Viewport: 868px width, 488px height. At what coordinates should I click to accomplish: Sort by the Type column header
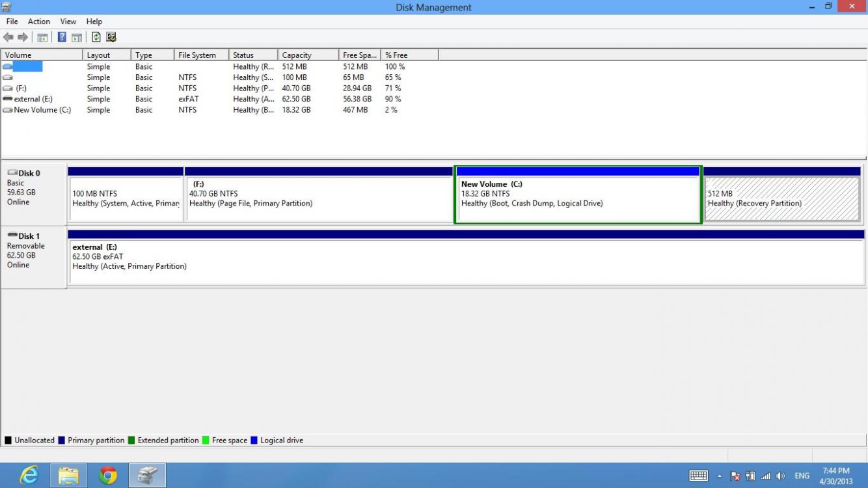click(x=153, y=55)
